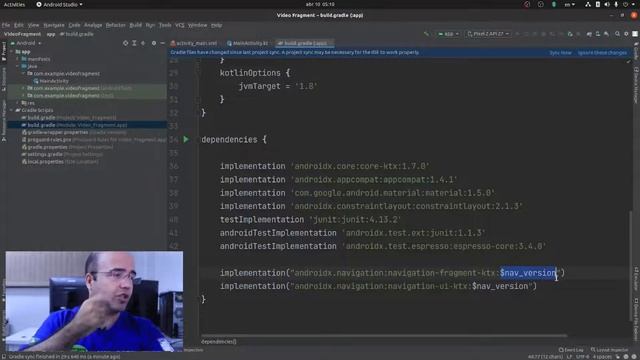Open the Layout Inspector tool button

(x=609, y=350)
